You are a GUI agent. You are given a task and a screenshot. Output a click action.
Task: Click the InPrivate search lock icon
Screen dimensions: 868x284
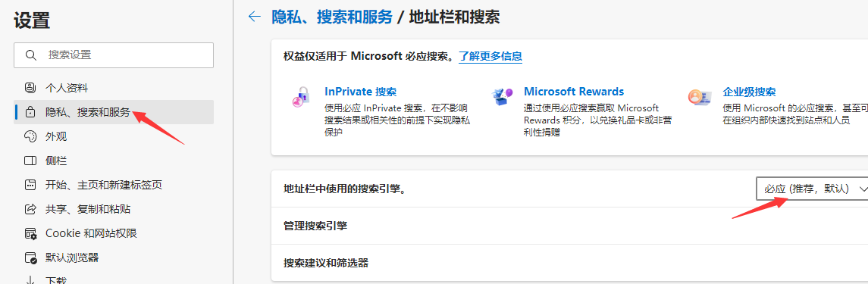click(302, 97)
